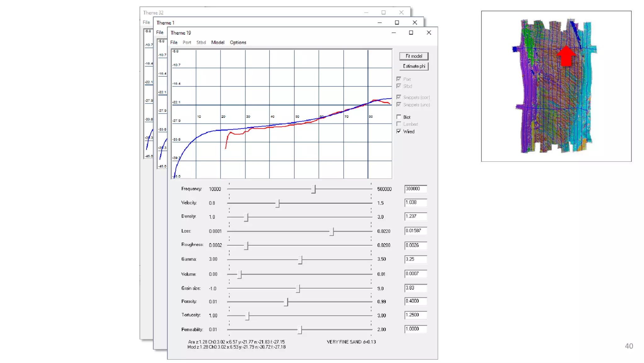The image size is (644, 363).
Task: Click the Frequency value field 300000
Action: (415, 189)
